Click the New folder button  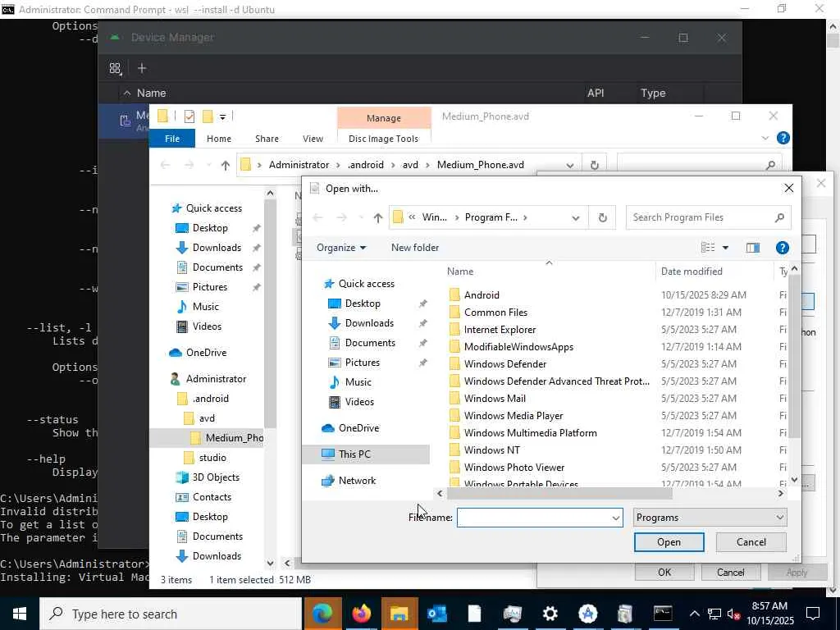coord(414,248)
